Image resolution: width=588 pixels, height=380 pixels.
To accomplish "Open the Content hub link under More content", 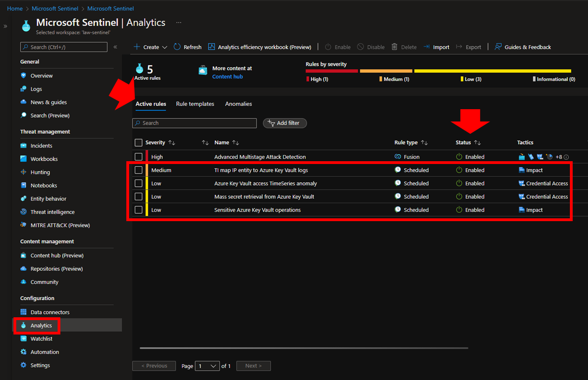I will click(228, 77).
